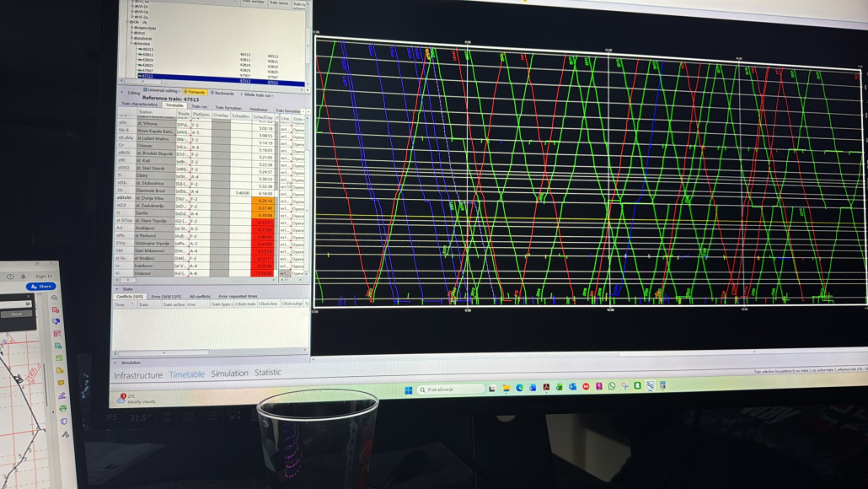The width and height of the screenshot is (868, 489).
Task: Open the zoom magnifier tool in PDF sidebar
Action: click(x=55, y=298)
